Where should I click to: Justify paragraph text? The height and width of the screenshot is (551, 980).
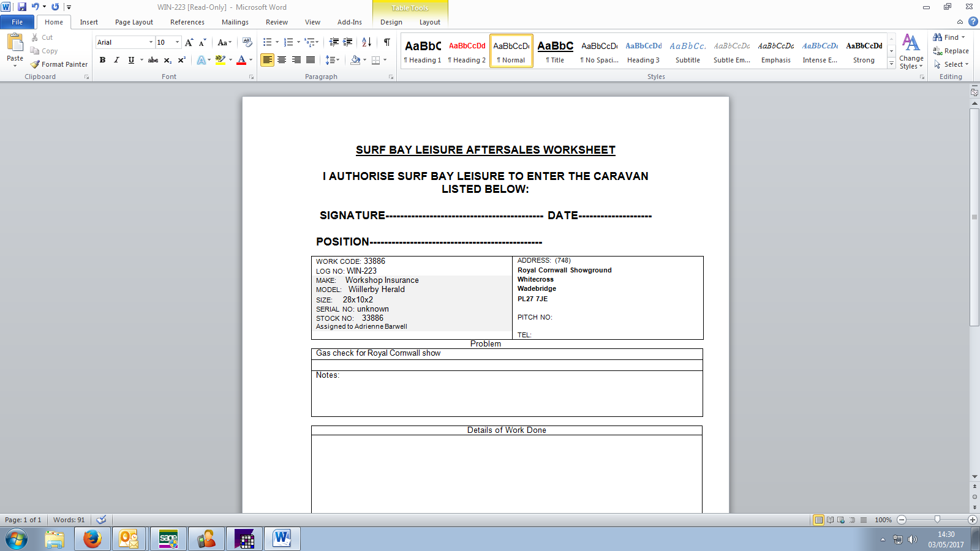click(311, 60)
